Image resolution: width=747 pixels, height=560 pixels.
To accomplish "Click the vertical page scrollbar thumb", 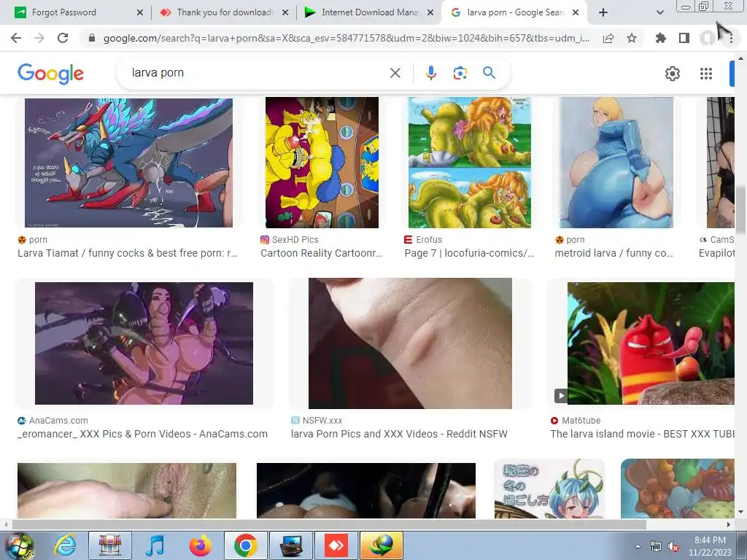I will pos(740,209).
